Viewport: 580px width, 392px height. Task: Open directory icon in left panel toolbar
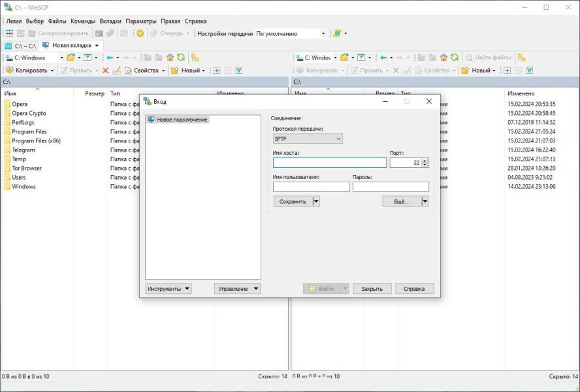[x=71, y=57]
